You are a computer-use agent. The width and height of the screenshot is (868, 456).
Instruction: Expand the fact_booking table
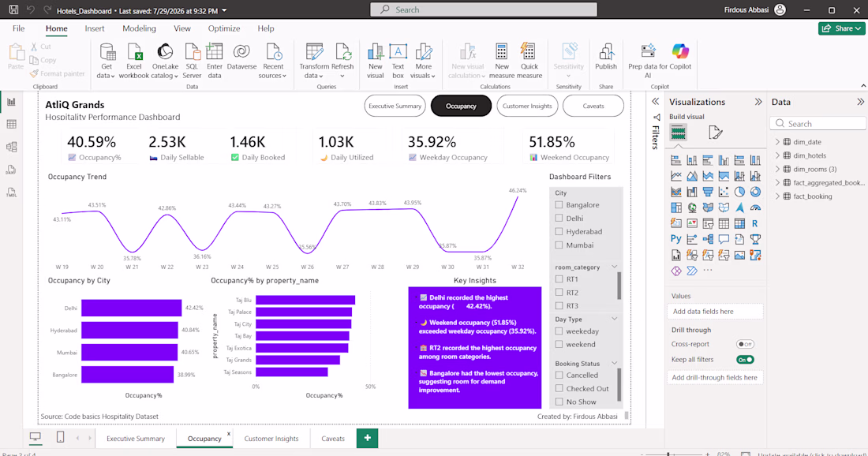coord(777,196)
